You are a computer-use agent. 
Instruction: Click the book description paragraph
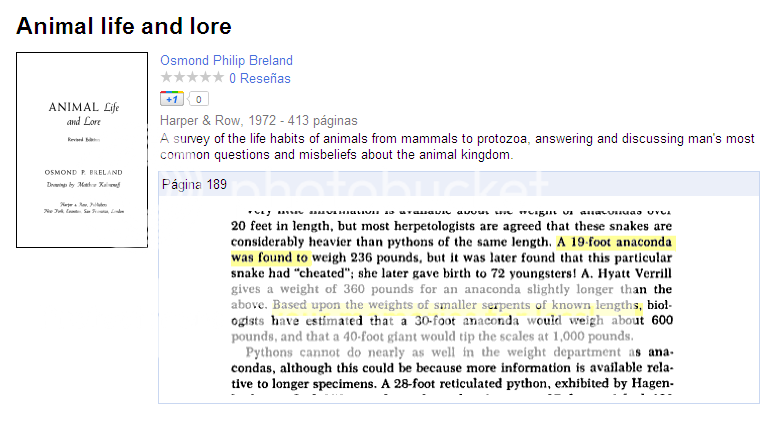coord(457,147)
